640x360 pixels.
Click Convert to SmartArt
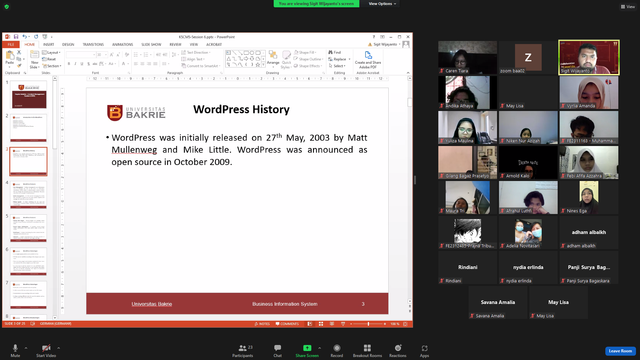(200, 66)
